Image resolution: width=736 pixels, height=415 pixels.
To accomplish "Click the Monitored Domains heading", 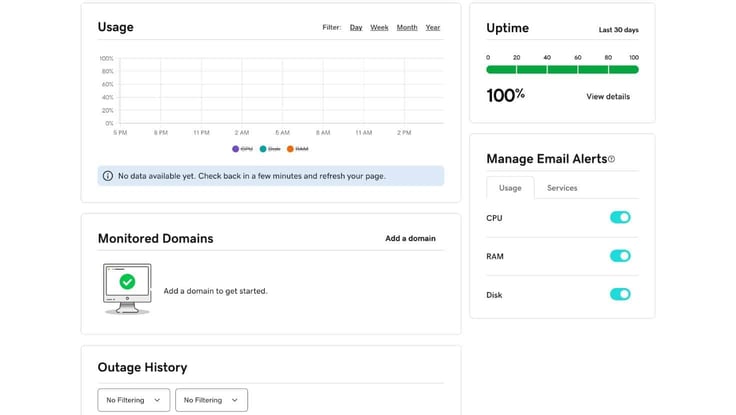I will 155,238.
